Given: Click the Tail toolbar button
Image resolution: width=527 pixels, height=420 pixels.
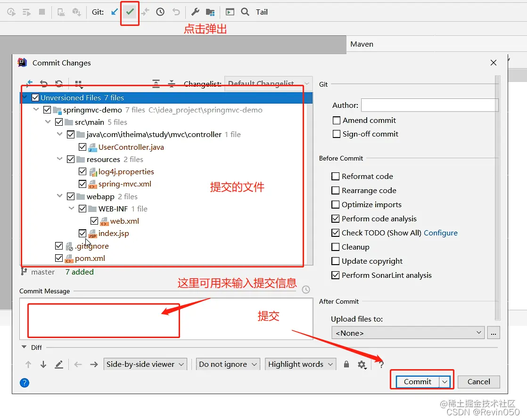Looking at the screenshot, I should pos(262,12).
